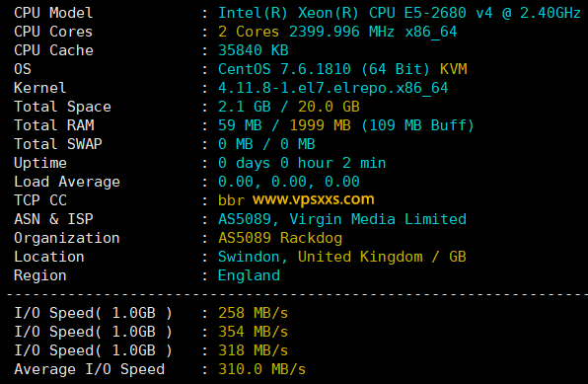Viewport: 588px width, 384px height.
Task: Select kernel version "4.11.8-1.el7.elrepo.x86_64"
Action: 333,88
